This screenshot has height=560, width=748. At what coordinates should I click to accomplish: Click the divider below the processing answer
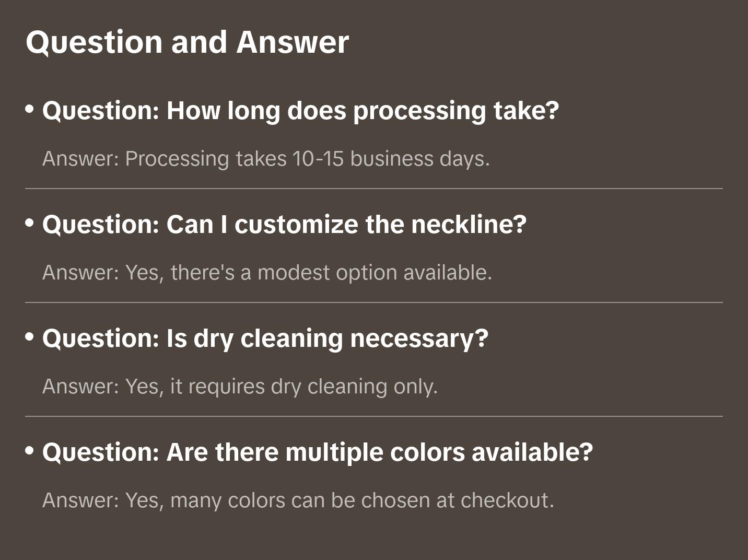[x=374, y=189]
